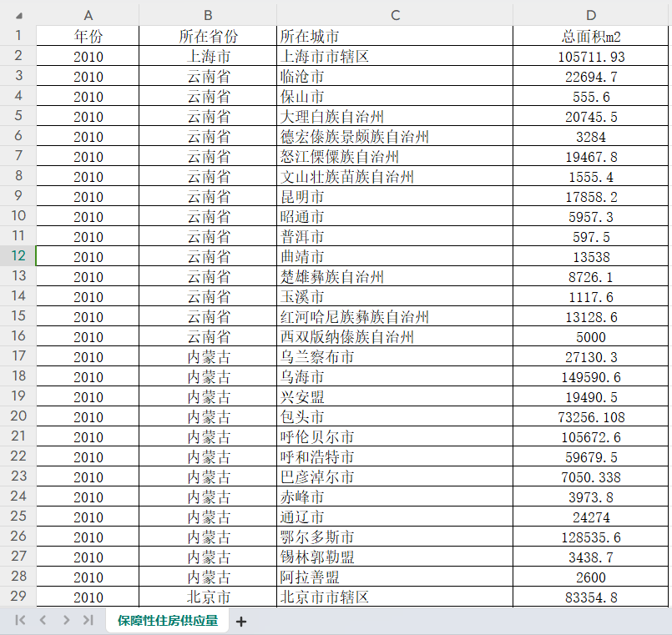672x635 pixels.
Task: Go to the previous sheet arrow
Action: [43, 620]
